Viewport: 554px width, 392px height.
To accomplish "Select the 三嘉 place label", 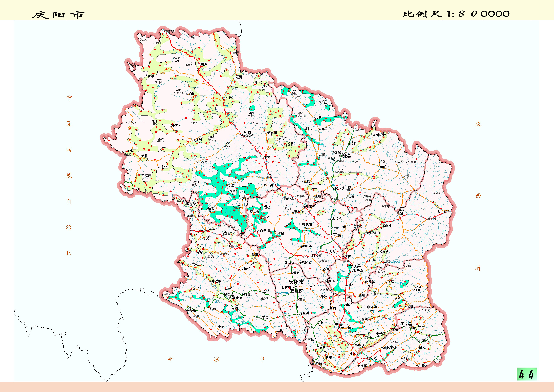I will (422, 365).
